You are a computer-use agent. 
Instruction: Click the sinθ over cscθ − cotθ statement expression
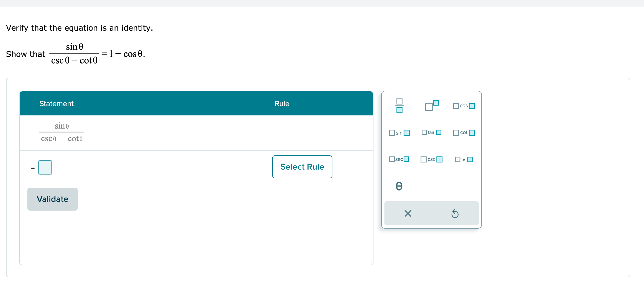pyautogui.click(x=62, y=132)
